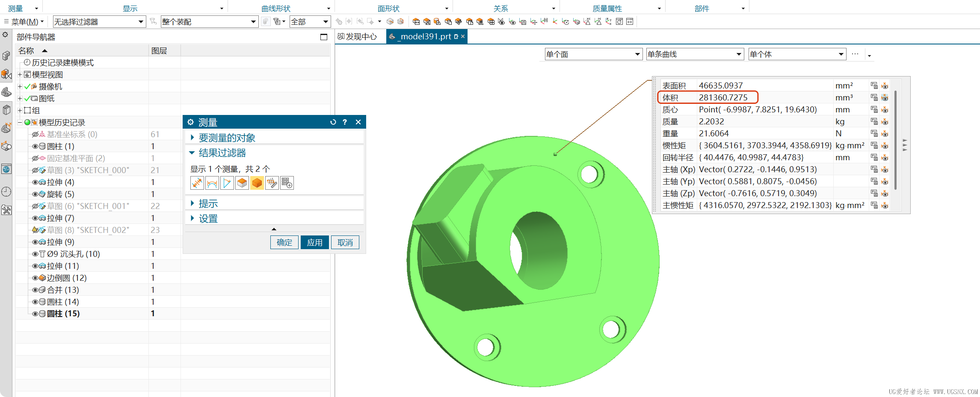Screen dimensions: 980x397
Task: Click the 取消 button
Action: [345, 242]
